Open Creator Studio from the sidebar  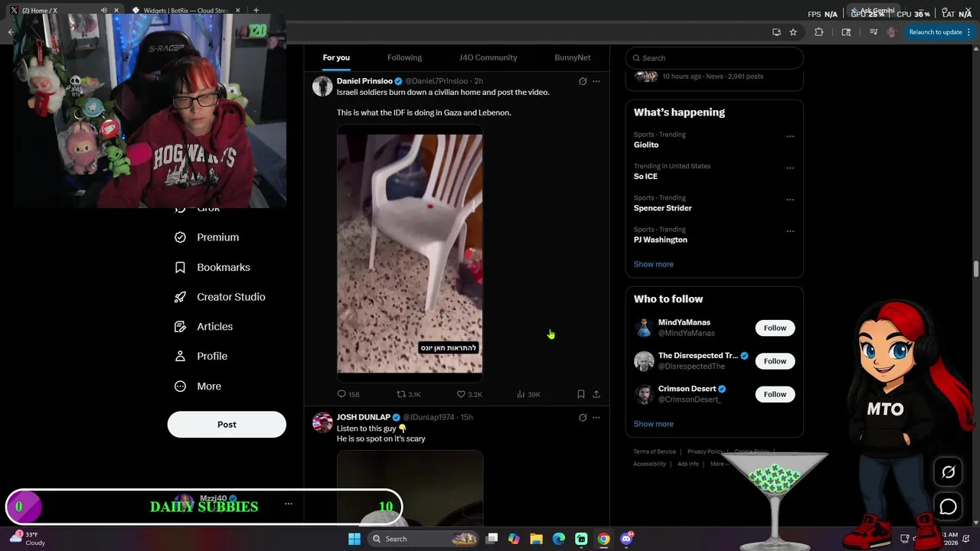220,297
